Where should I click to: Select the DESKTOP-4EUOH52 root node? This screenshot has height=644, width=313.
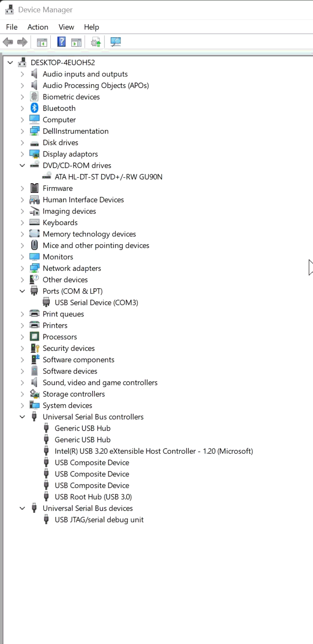(63, 63)
